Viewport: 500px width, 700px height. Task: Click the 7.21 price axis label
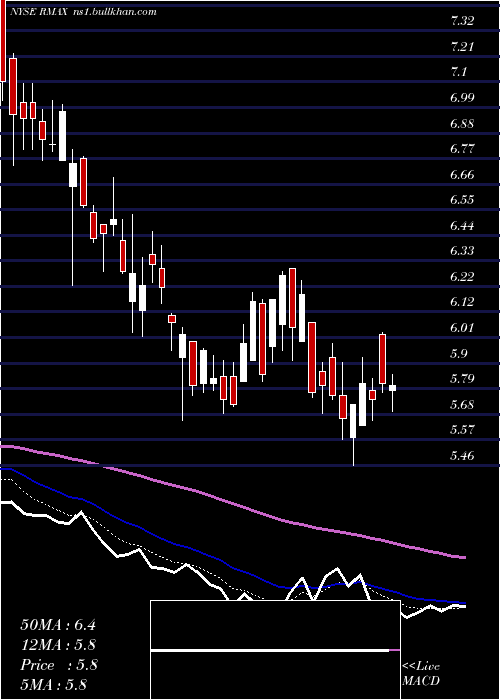462,46
